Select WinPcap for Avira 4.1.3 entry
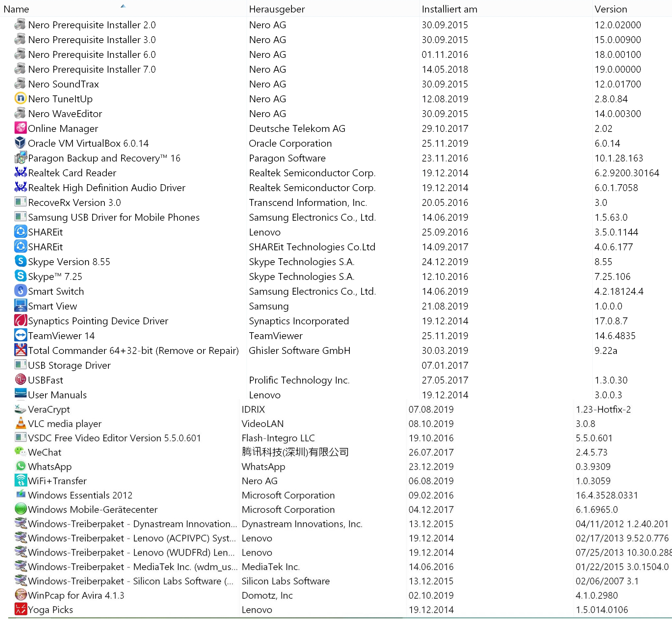This screenshot has height=622, width=672. tap(76, 595)
